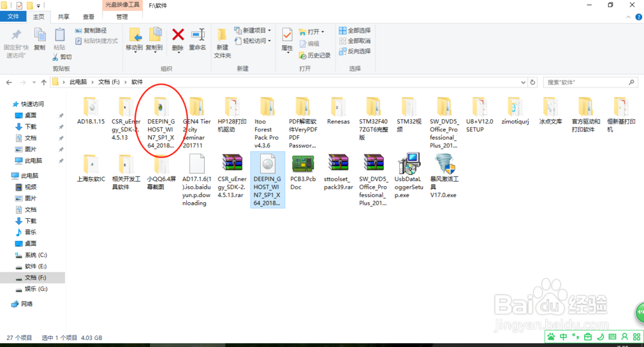
Task: Switch to the Share (共享) tab
Action: (x=63, y=17)
